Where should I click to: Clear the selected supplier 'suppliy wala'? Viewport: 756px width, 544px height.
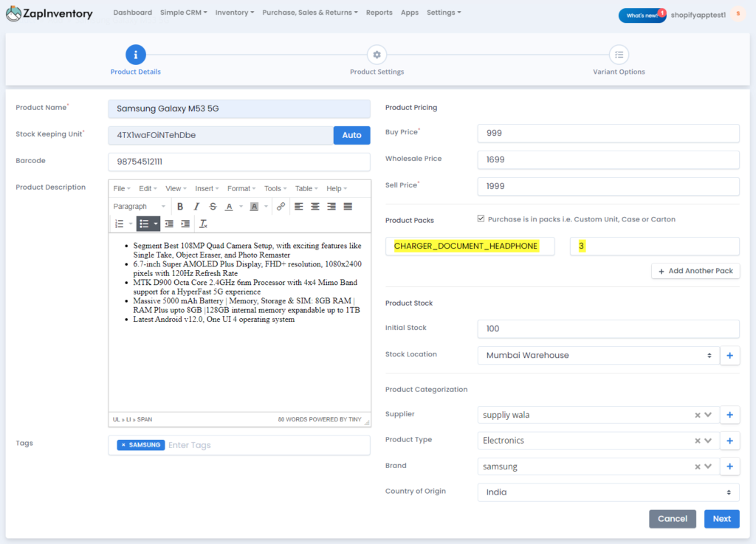pos(697,415)
